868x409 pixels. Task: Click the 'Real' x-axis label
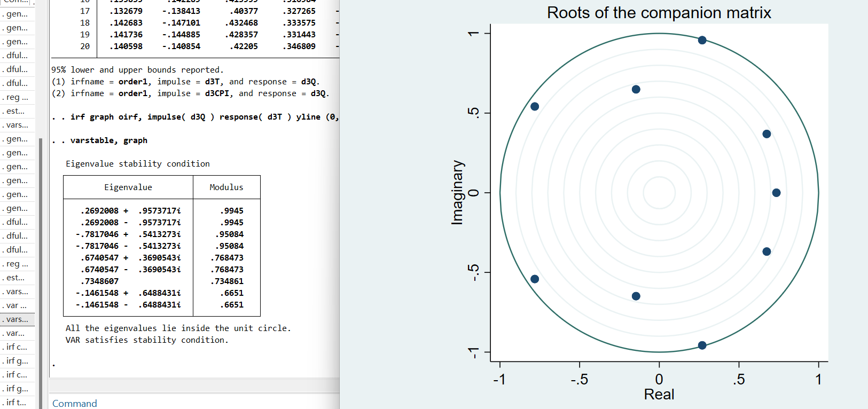pyautogui.click(x=659, y=395)
